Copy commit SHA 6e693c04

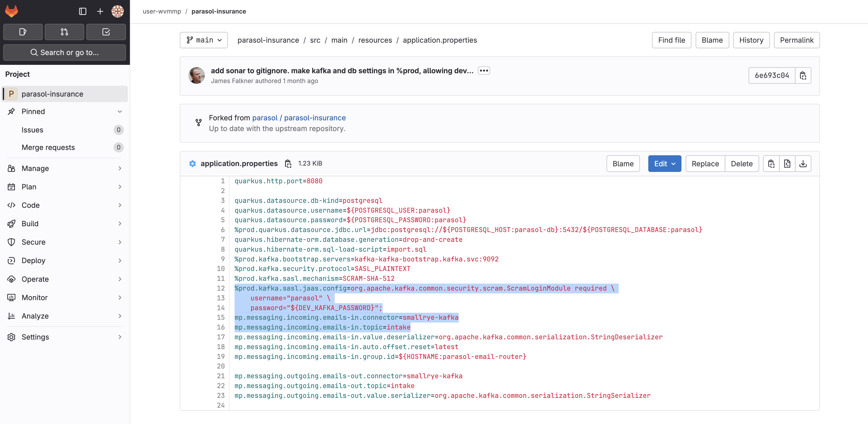pos(803,76)
